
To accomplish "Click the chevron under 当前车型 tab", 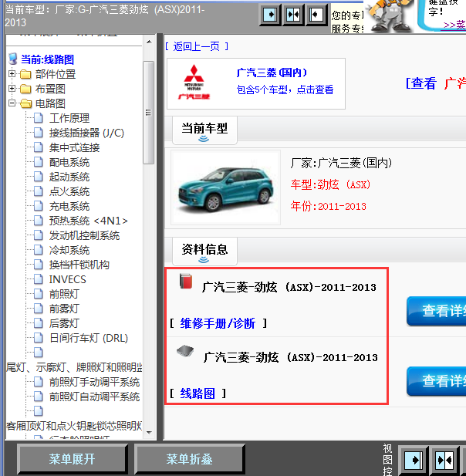I will (x=204, y=139).
